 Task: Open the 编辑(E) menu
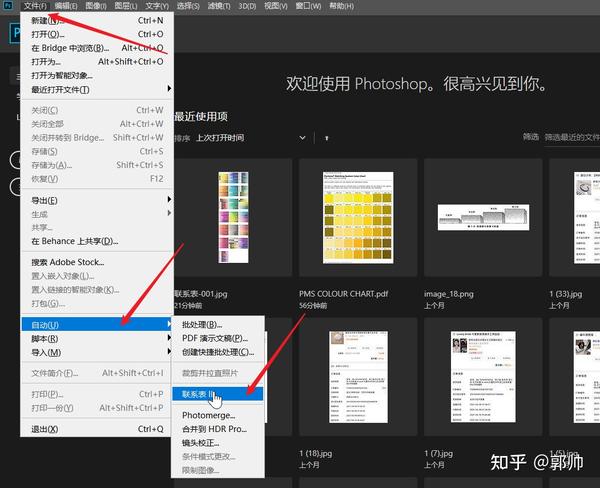tap(66, 6)
